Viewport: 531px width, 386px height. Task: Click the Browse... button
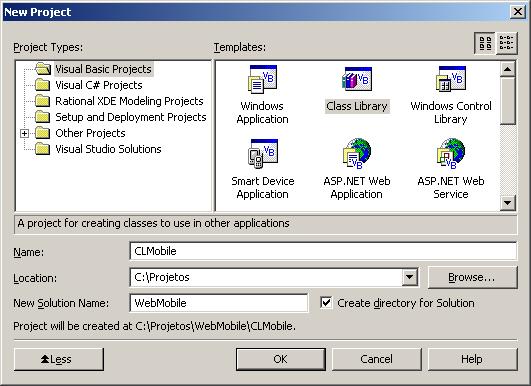472,277
